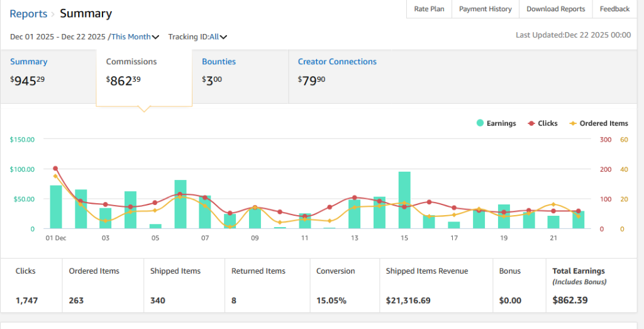The height and width of the screenshot is (329, 644).
Task: Select the Bounties tab
Action: pos(219,62)
